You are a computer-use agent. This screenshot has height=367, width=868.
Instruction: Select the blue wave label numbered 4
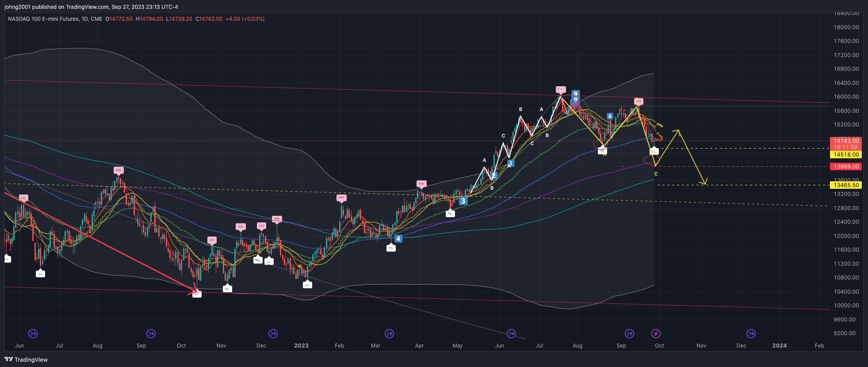coord(398,239)
